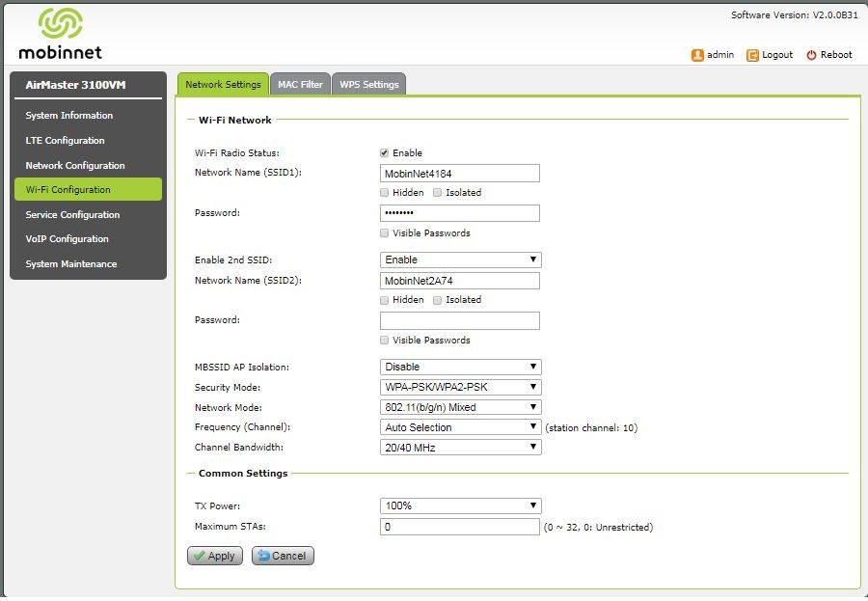
Task: Click the Reboot link
Action: click(836, 55)
